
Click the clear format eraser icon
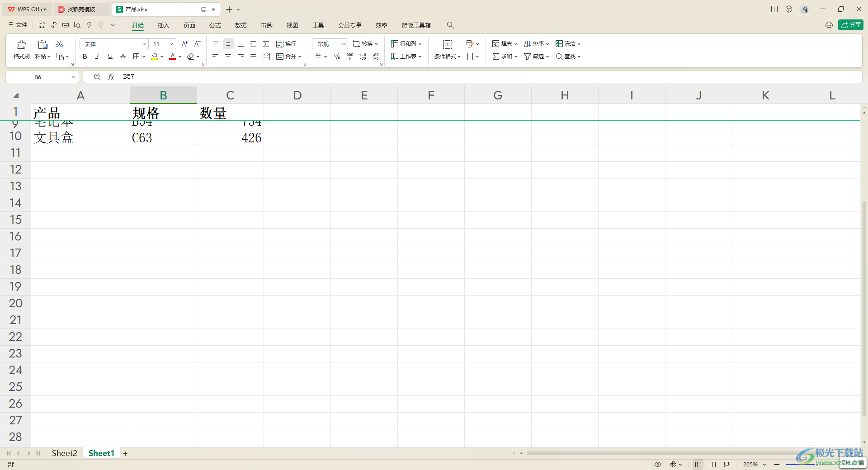tap(191, 56)
